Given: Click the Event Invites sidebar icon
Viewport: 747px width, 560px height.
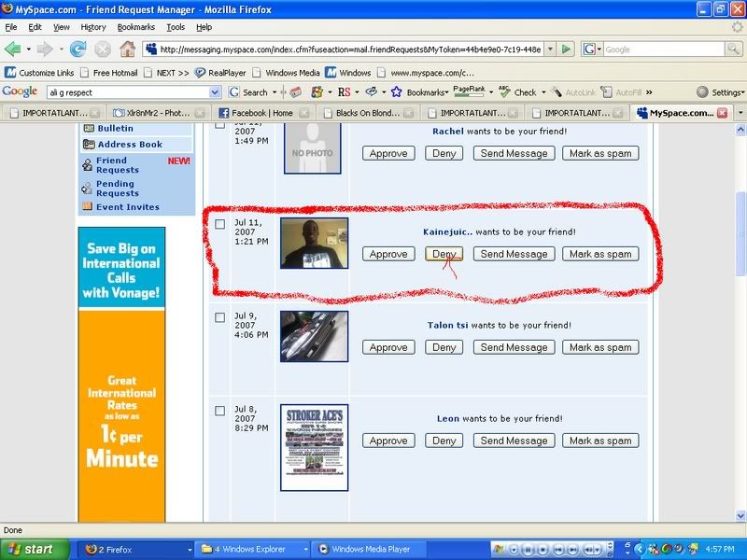Looking at the screenshot, I should click(x=87, y=206).
